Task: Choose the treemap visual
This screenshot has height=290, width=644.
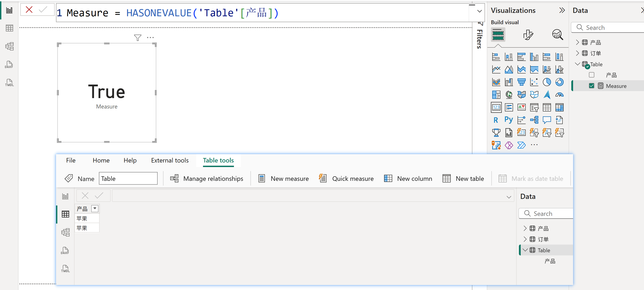Action: click(x=496, y=94)
